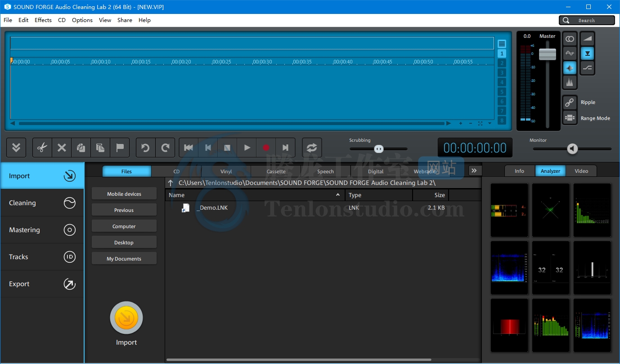Undo the last action

tap(145, 148)
